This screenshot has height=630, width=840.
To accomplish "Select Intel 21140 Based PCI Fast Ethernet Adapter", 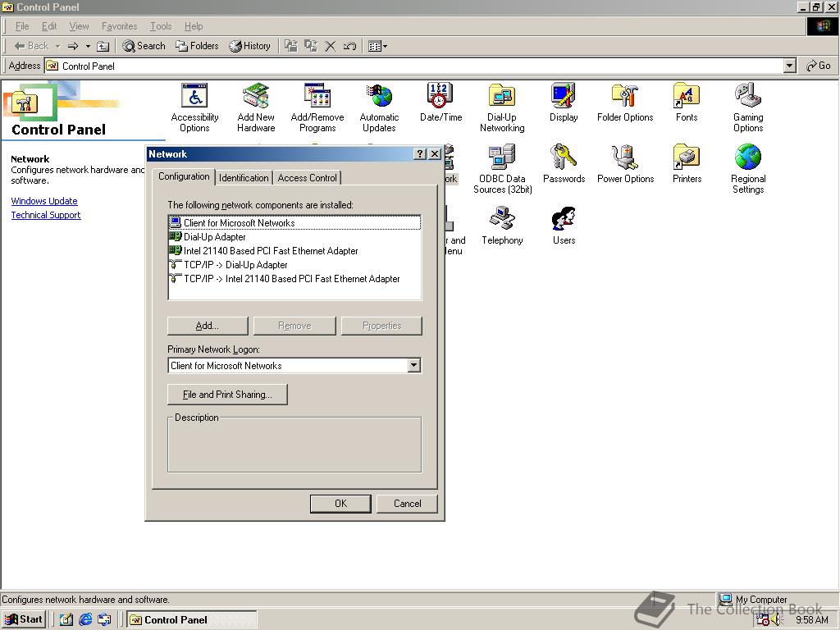I will (294, 251).
